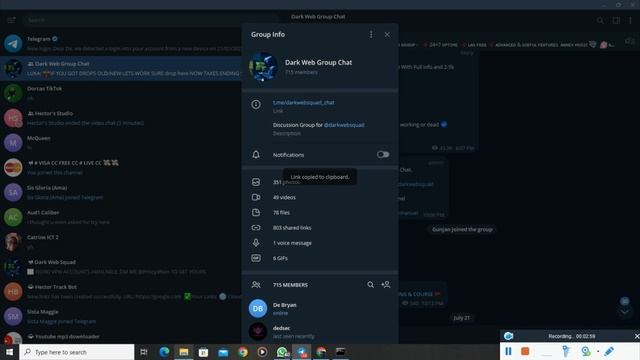Click the info icon beside the group link
The image size is (640, 360).
tap(256, 104)
